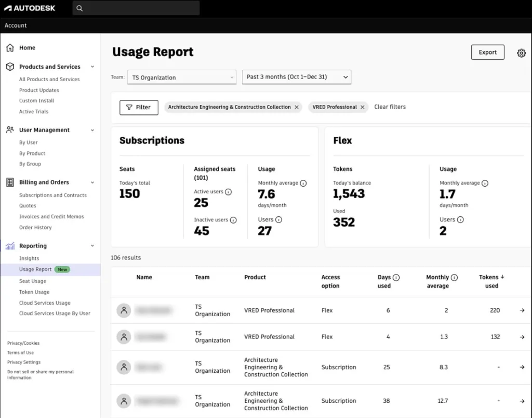Collapse the Reporting section chevron
This screenshot has width=532, height=418.
click(92, 246)
